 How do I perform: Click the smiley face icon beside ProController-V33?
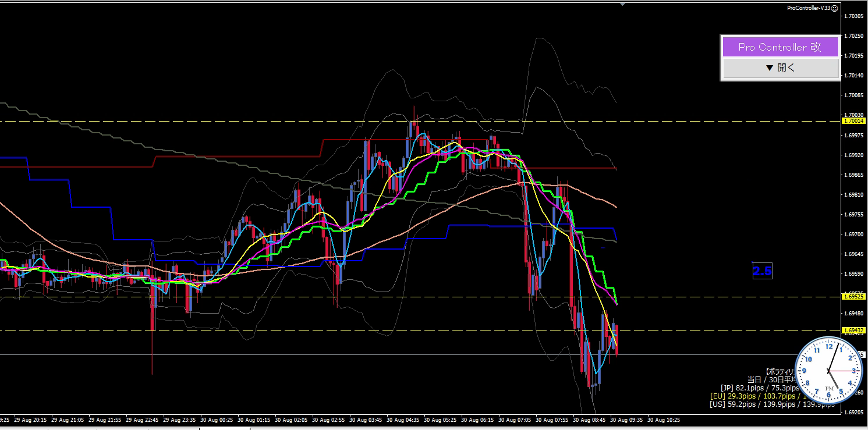(834, 8)
